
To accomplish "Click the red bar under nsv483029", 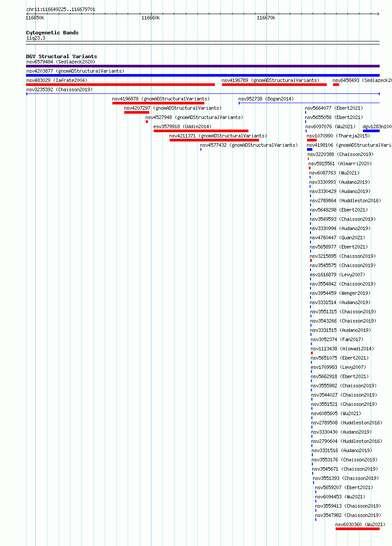I will click(x=121, y=85).
